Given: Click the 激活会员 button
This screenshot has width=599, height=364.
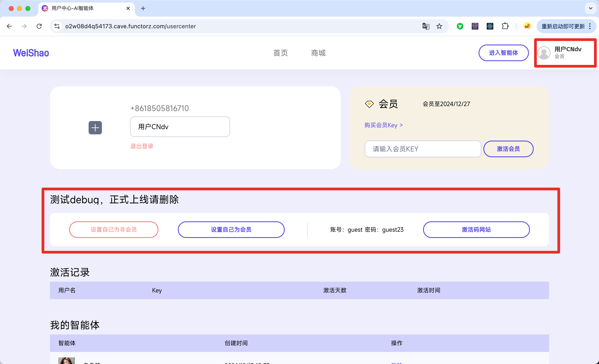Looking at the screenshot, I should point(508,149).
